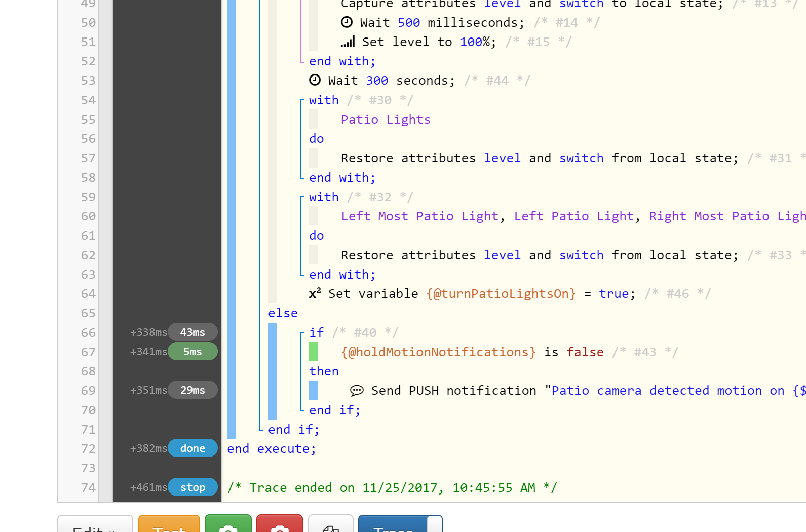Click line number 53 in the gutter

88,81
